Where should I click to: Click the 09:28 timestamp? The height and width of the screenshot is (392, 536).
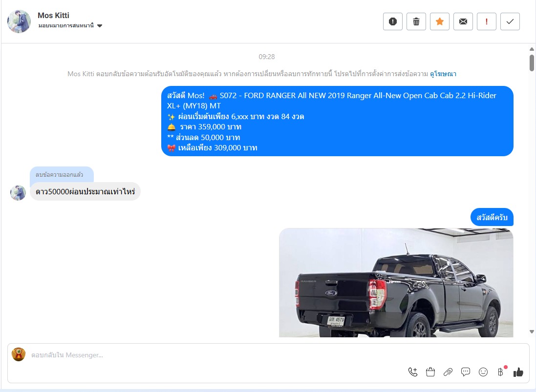[267, 57]
